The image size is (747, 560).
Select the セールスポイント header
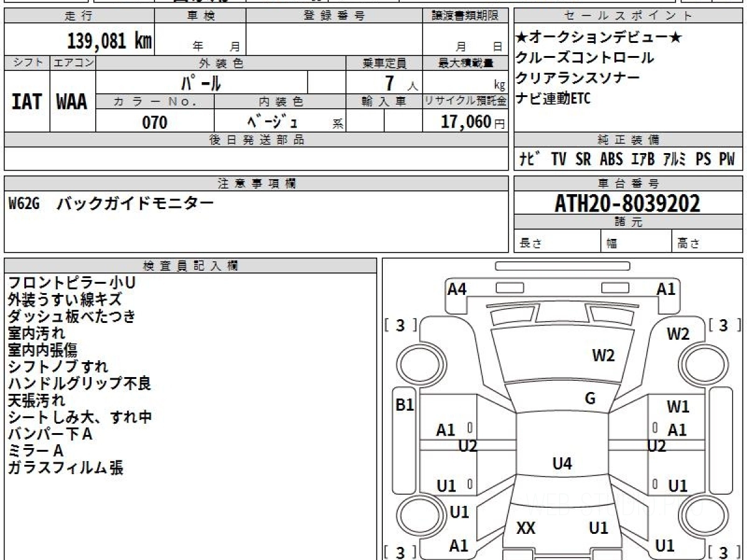[x=629, y=16]
